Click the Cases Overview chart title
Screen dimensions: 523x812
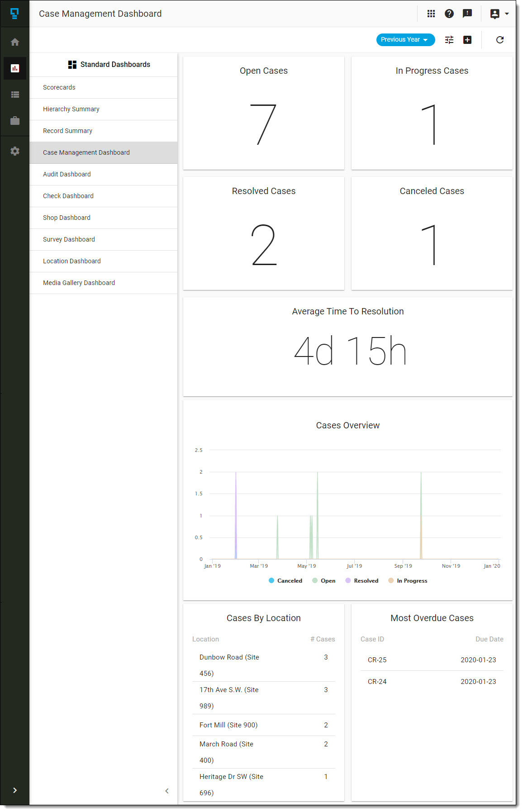(x=348, y=425)
